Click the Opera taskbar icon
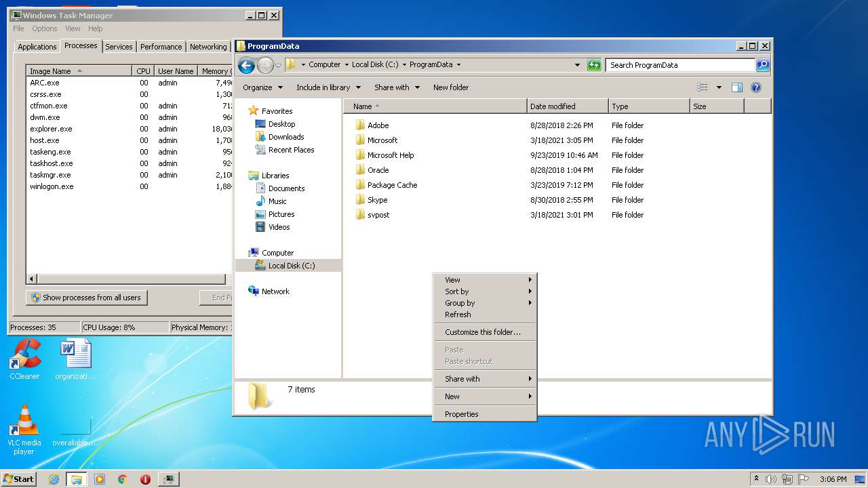Image resolution: width=868 pixels, height=488 pixels. [x=145, y=479]
